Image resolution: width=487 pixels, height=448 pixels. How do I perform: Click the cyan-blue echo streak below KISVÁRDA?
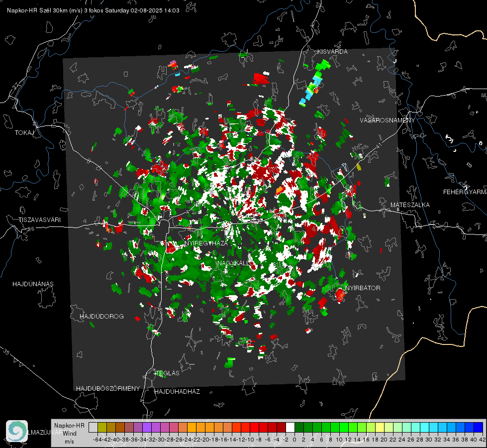coord(311,89)
